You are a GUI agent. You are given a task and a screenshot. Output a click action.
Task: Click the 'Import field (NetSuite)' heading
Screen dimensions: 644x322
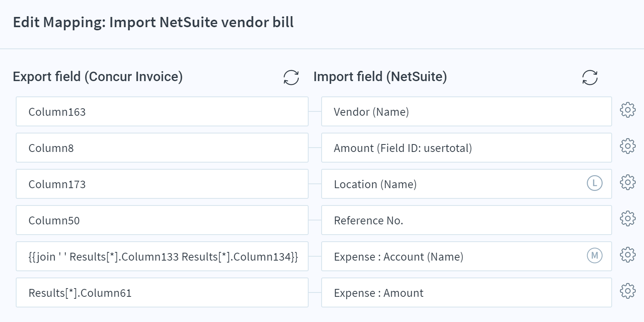pos(380,76)
